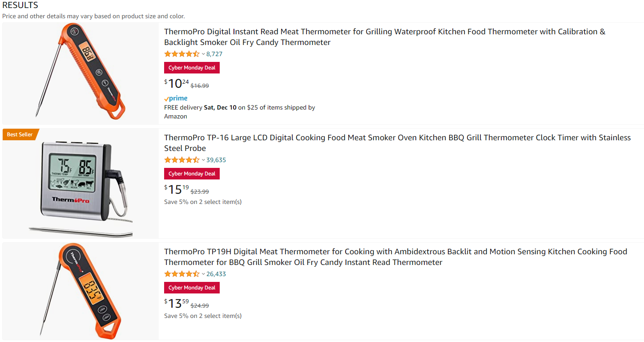Click star rating of TP19H thermometer
Viewport: 644px width, 342px height.
tap(182, 274)
